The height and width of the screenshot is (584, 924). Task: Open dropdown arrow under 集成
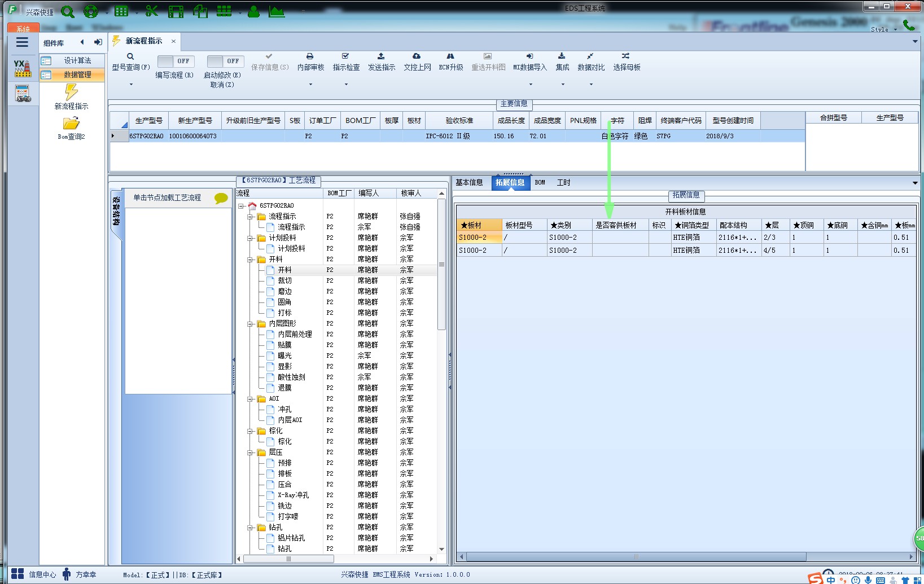(x=563, y=85)
